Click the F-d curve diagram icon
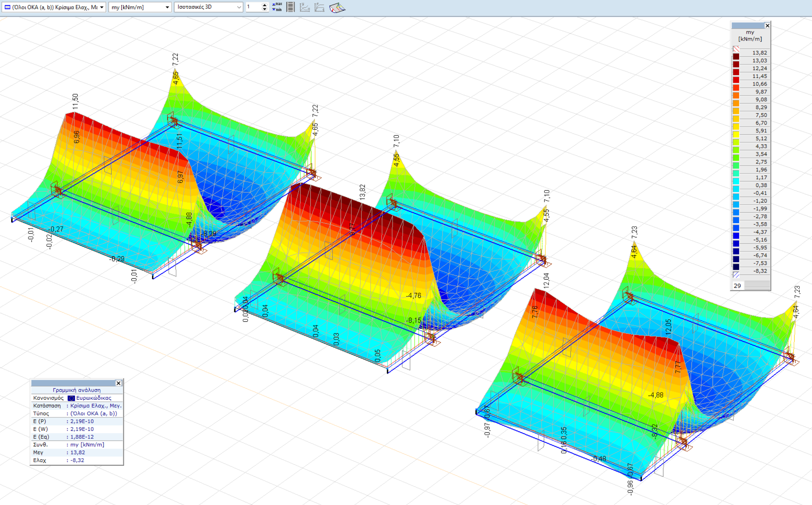The width and height of the screenshot is (812, 505). (x=319, y=7)
